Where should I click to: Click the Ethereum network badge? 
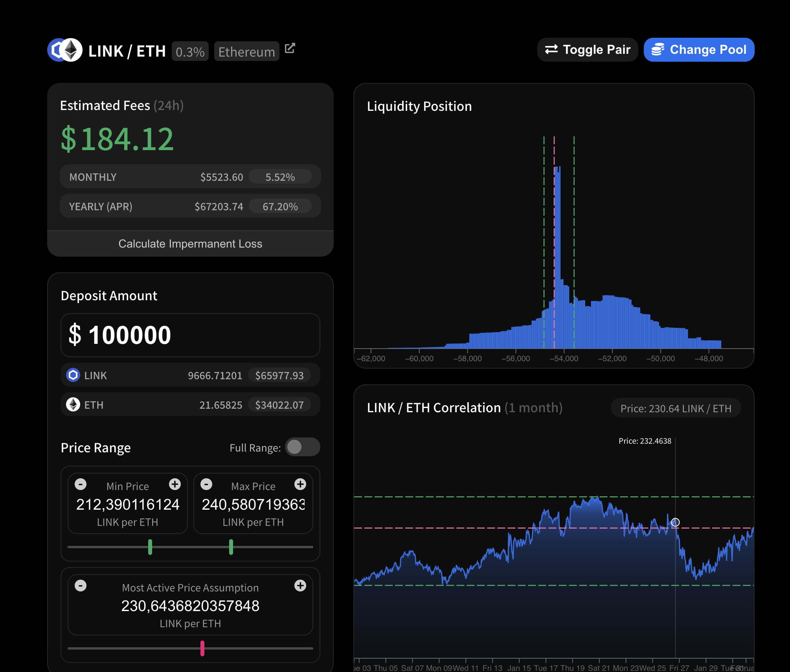tap(247, 51)
